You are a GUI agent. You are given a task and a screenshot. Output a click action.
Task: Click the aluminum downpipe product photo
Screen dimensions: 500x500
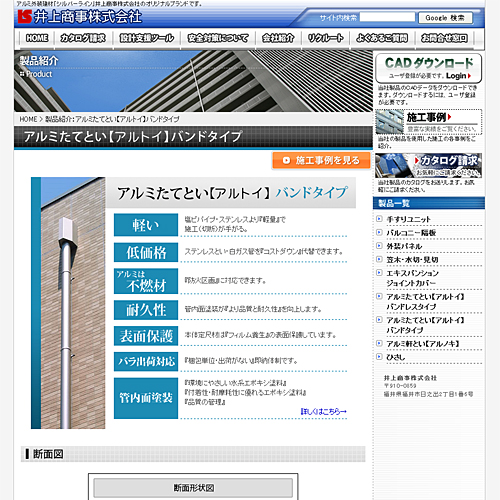68,303
